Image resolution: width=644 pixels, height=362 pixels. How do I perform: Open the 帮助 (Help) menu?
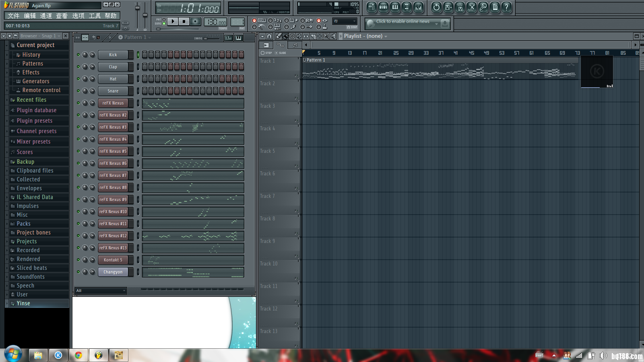(111, 16)
